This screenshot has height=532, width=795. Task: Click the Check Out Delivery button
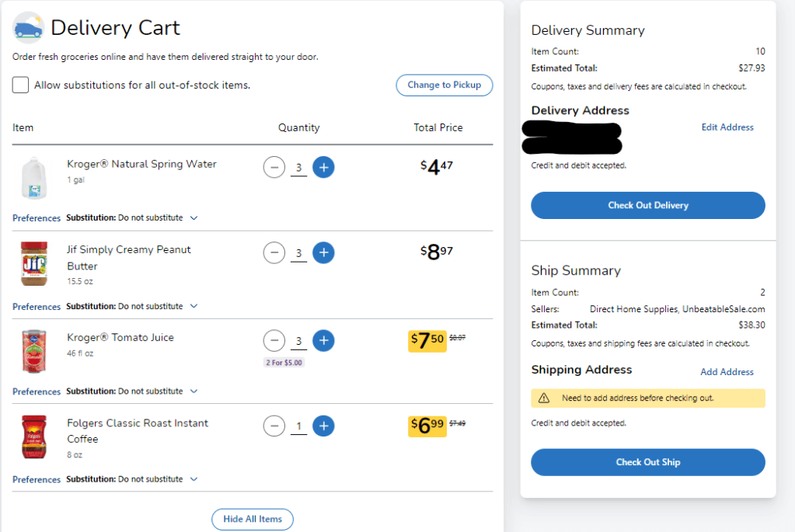click(647, 205)
